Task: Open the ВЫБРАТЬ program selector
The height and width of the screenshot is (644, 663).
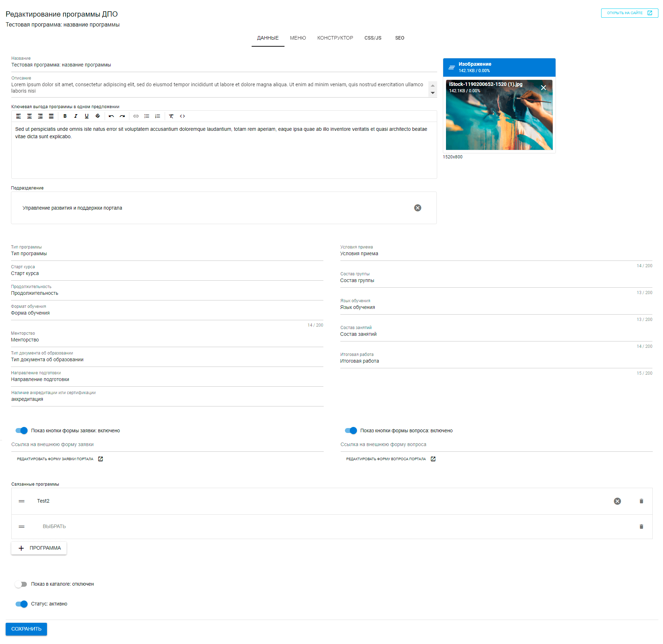Action: pos(54,527)
